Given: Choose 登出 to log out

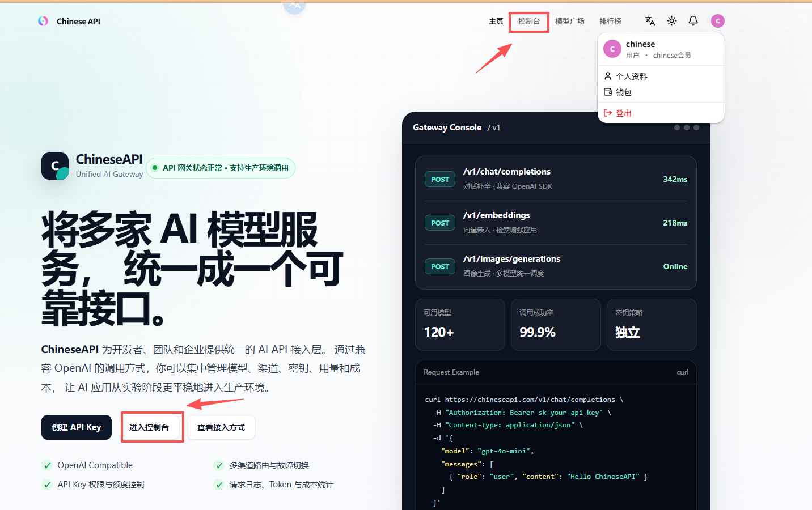Looking at the screenshot, I should tap(661, 113).
